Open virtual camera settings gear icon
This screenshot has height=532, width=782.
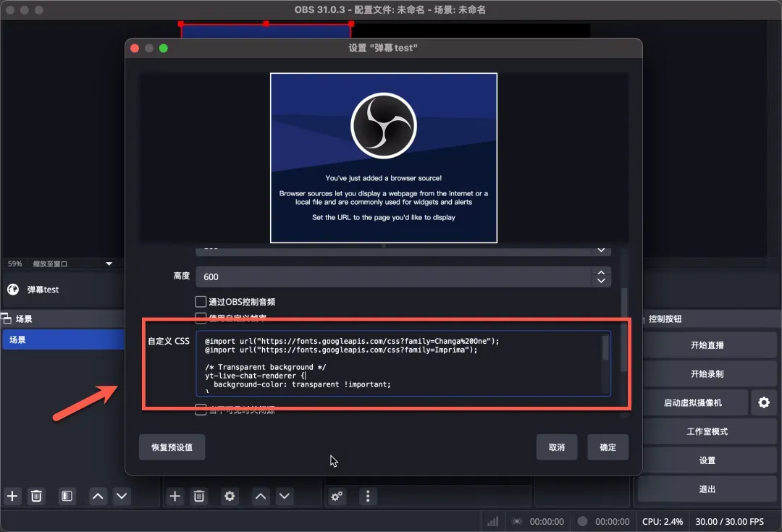click(x=764, y=402)
